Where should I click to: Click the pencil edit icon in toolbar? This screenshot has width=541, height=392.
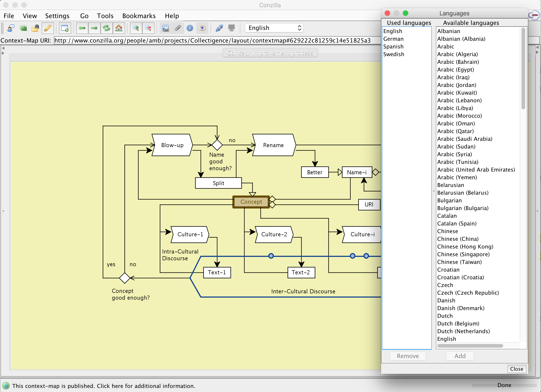[48, 28]
